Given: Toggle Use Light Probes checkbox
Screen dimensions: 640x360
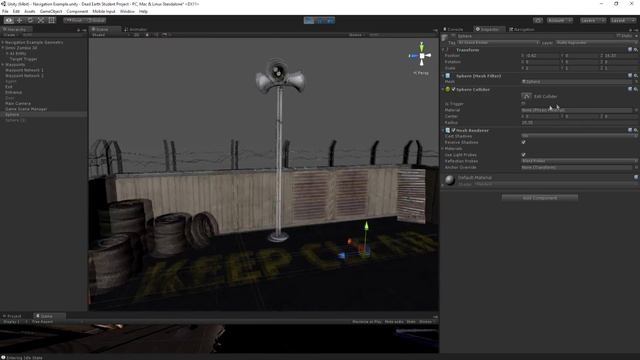Looking at the screenshot, I should [523, 155].
